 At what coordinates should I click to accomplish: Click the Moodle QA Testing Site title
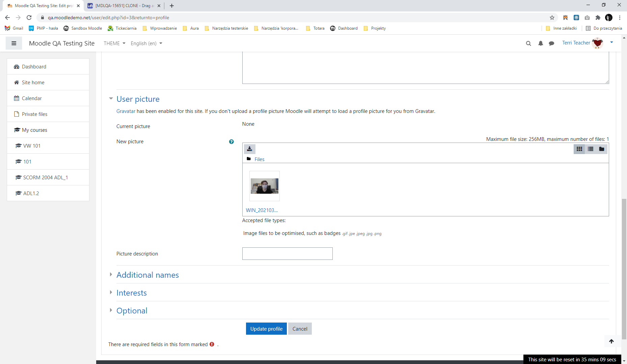[62, 43]
